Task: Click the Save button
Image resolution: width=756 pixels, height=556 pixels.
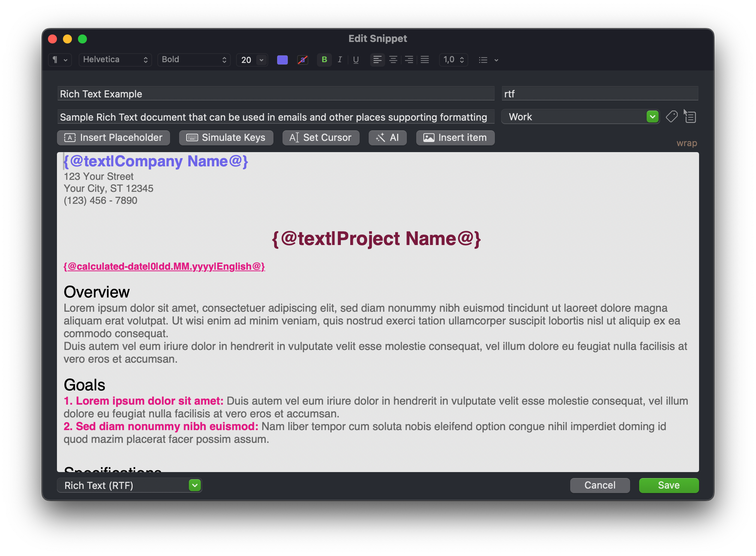Action: click(x=669, y=485)
